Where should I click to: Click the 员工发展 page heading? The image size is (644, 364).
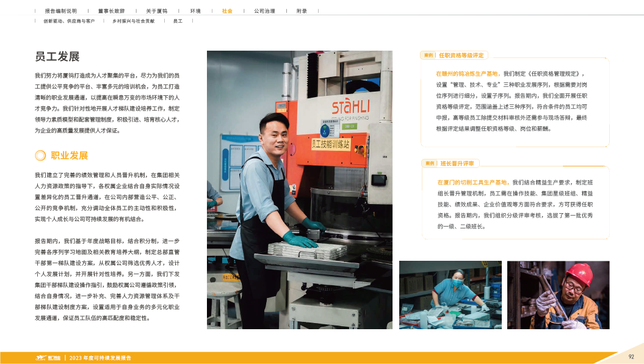point(57,57)
